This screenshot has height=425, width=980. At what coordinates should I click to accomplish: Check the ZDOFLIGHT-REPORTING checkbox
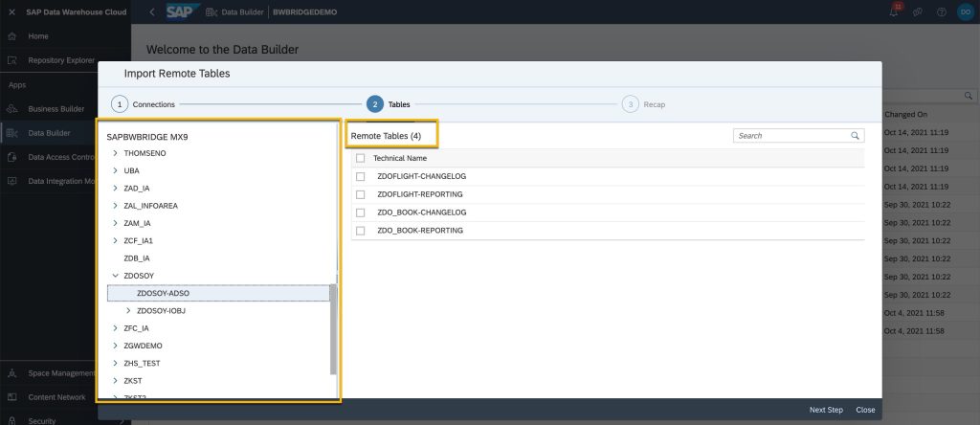[x=360, y=194]
